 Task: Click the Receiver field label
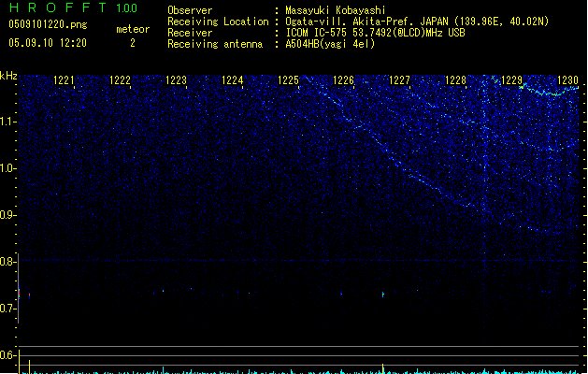click(x=190, y=33)
